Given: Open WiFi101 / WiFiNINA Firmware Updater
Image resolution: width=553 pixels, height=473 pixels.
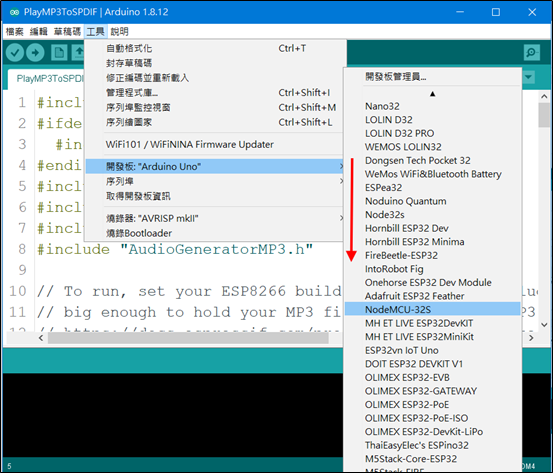Looking at the screenshot, I should 214,145.
